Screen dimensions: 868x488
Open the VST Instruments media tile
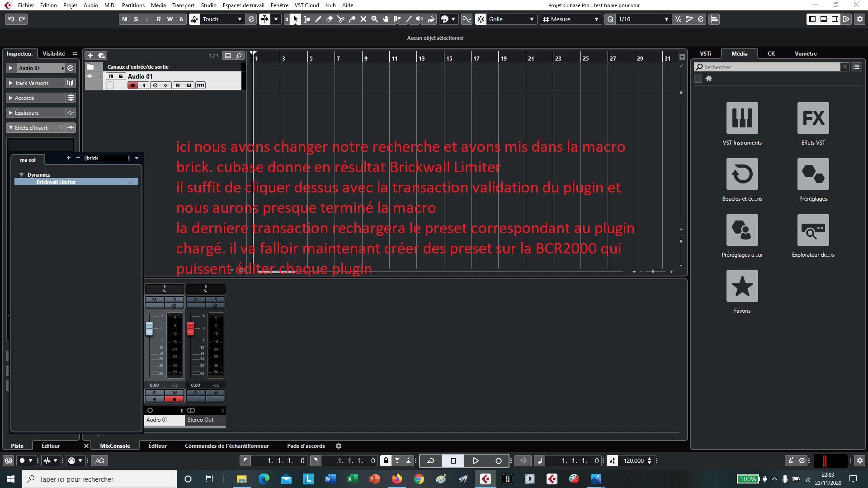click(x=742, y=118)
